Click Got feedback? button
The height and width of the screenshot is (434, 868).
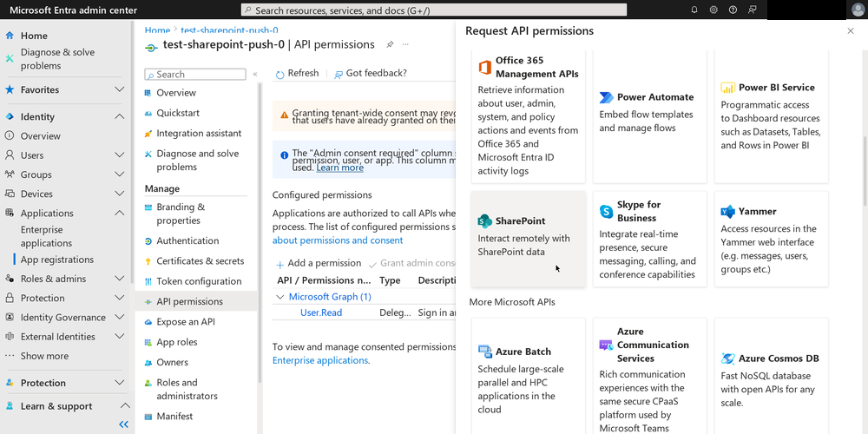pyautogui.click(x=371, y=74)
